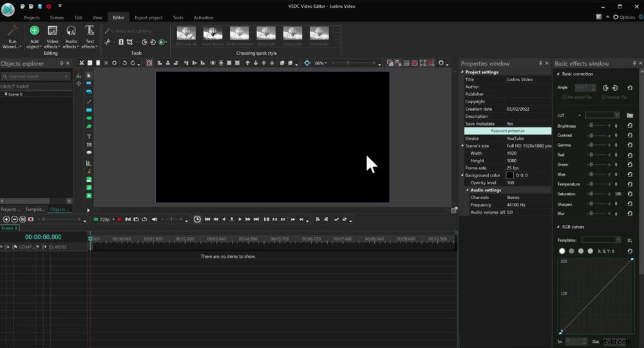Select the chart object tool
This screenshot has width=644, height=348.
[89, 163]
